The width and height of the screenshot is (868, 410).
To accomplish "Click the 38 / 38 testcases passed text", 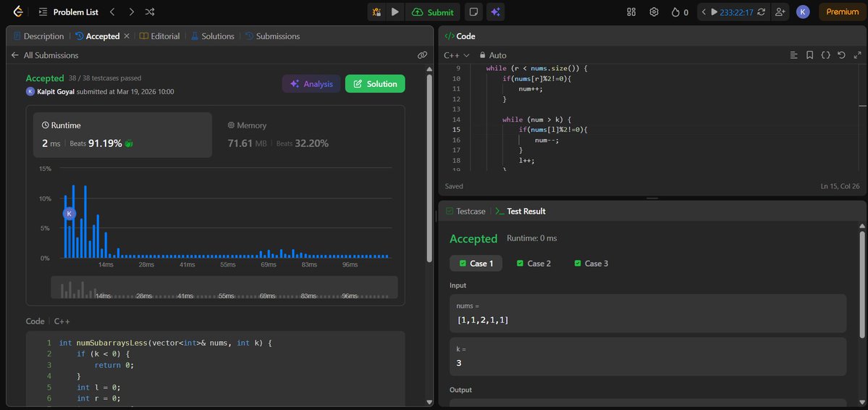I will click(x=105, y=78).
